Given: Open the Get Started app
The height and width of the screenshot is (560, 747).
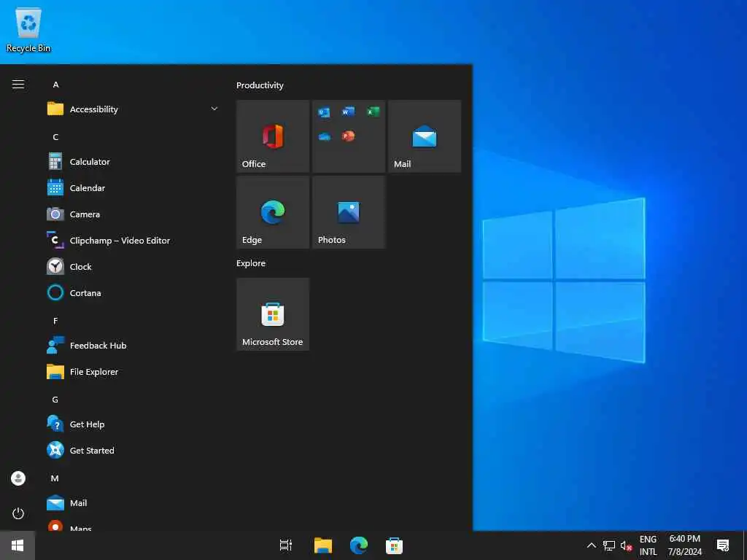Looking at the screenshot, I should click(133, 450).
